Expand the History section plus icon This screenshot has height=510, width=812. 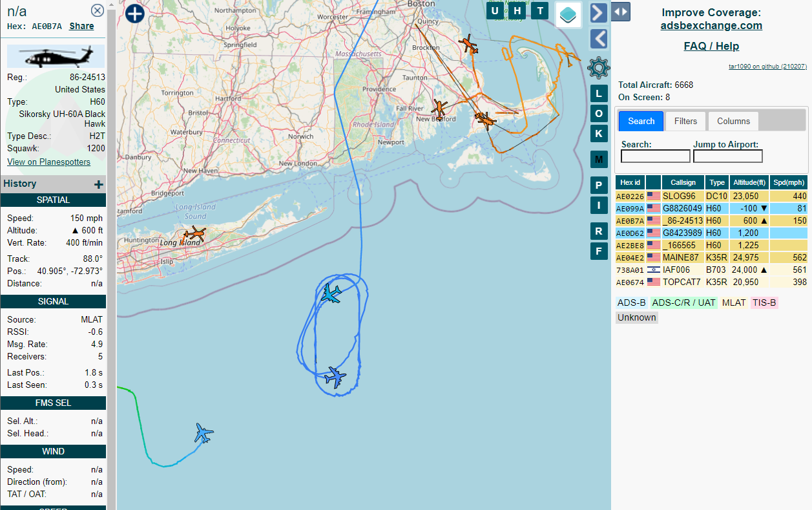click(99, 184)
